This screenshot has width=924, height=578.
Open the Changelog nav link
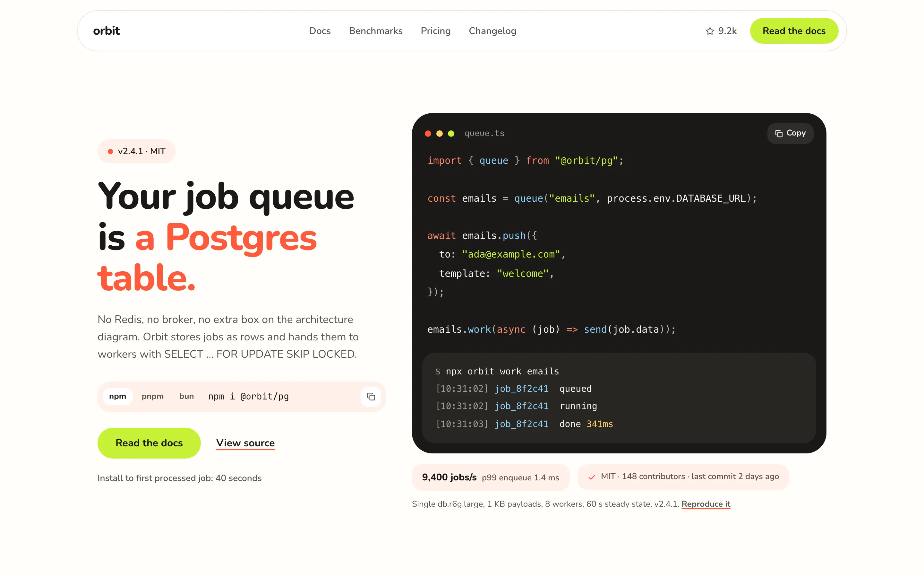point(492,31)
